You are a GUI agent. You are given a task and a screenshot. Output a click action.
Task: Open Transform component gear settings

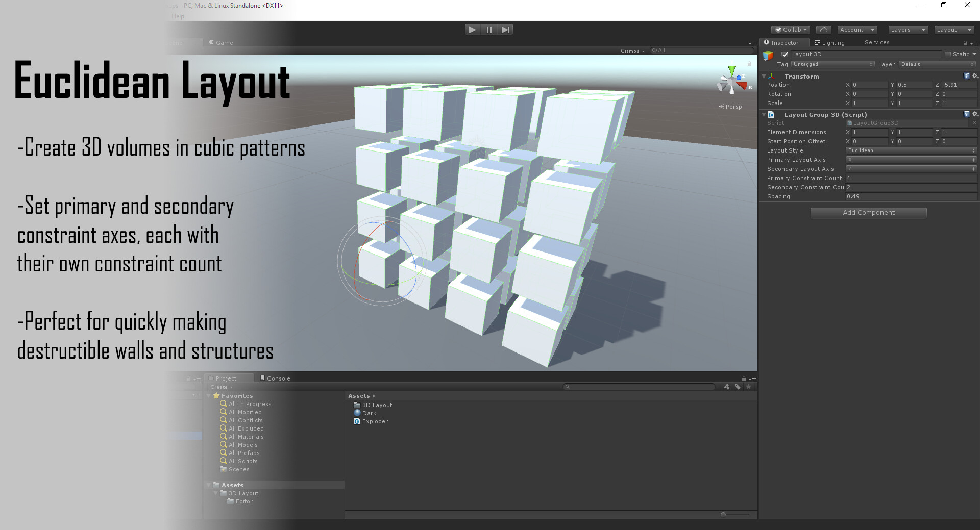(975, 76)
